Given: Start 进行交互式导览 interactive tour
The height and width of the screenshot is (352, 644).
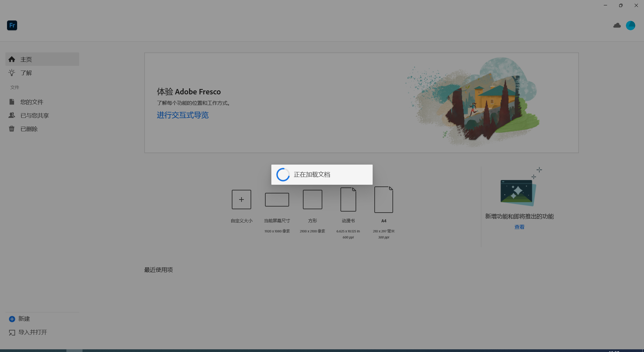Looking at the screenshot, I should click(x=182, y=115).
